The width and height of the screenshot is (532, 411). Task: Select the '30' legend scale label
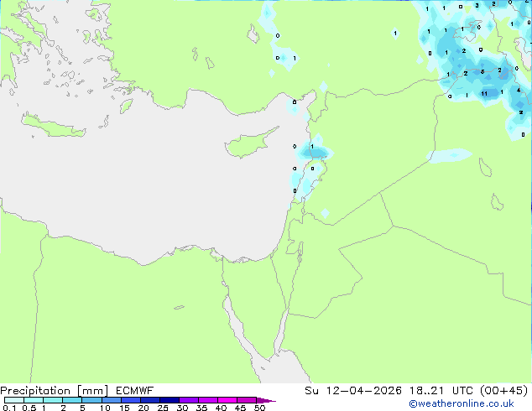(x=182, y=408)
